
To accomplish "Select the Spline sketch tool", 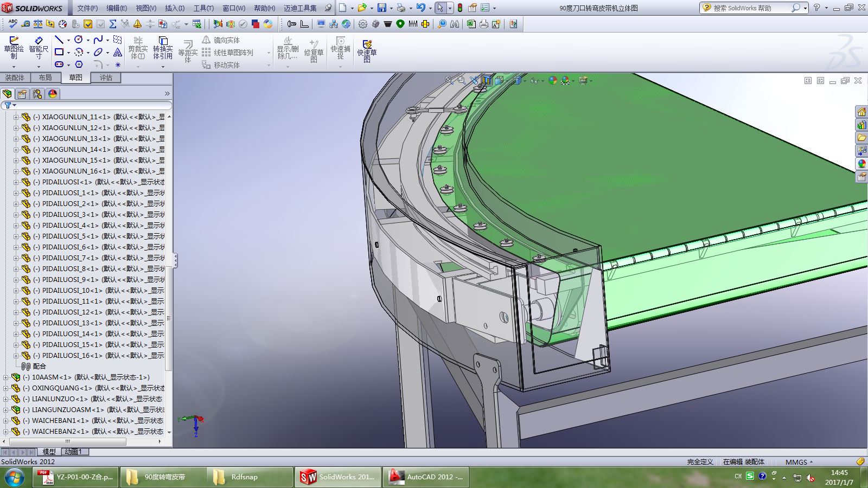I will tap(98, 40).
